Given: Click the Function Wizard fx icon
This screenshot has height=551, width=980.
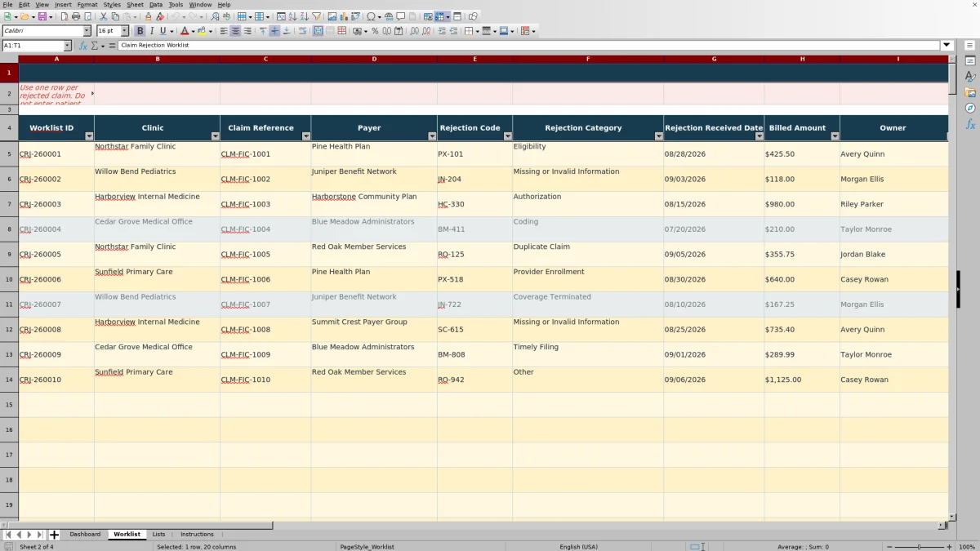Looking at the screenshot, I should click(x=83, y=46).
